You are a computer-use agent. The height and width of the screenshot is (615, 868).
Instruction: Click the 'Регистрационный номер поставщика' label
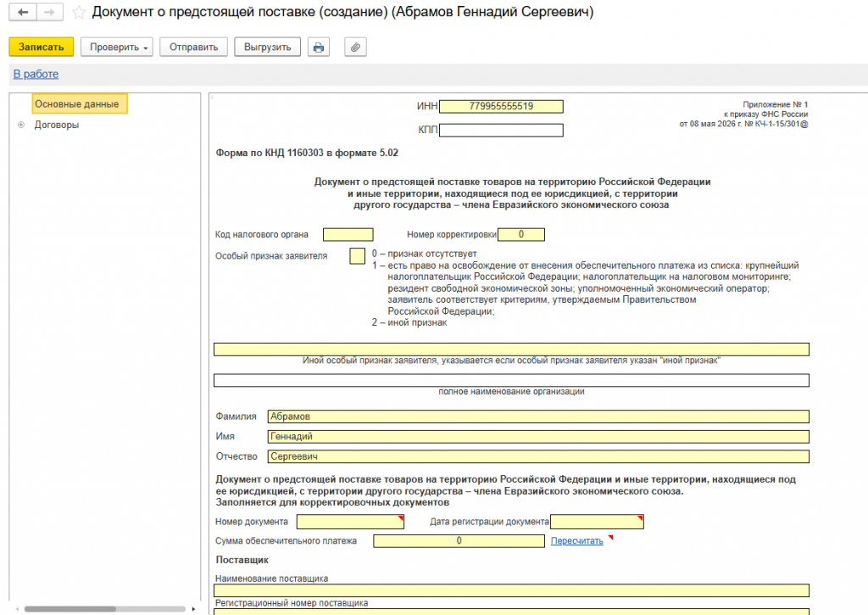(292, 603)
